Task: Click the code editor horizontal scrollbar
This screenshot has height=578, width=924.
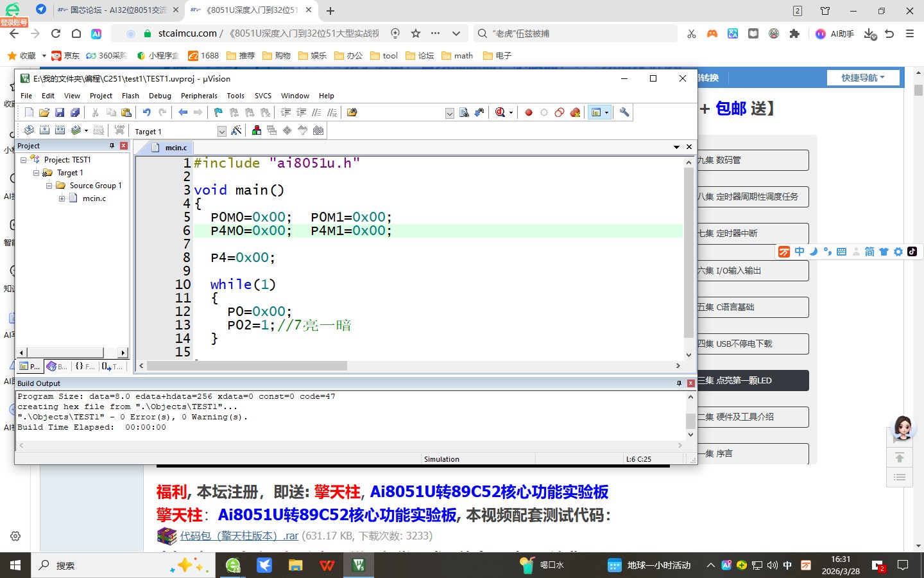Action: click(x=247, y=366)
